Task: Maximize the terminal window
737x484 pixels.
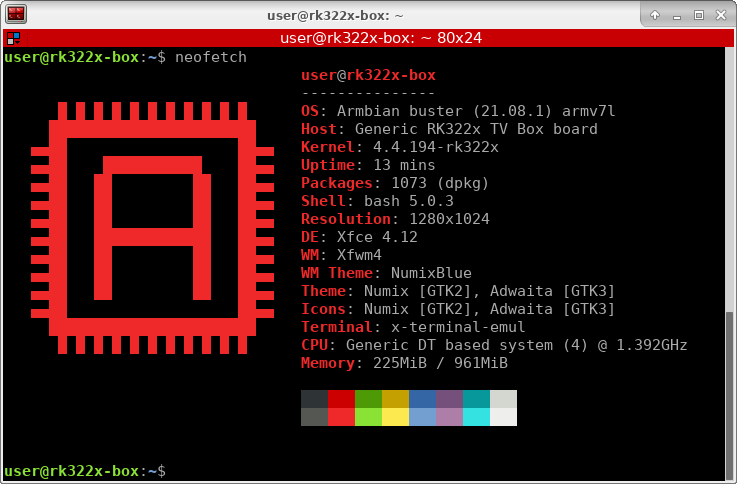Action: (699, 15)
